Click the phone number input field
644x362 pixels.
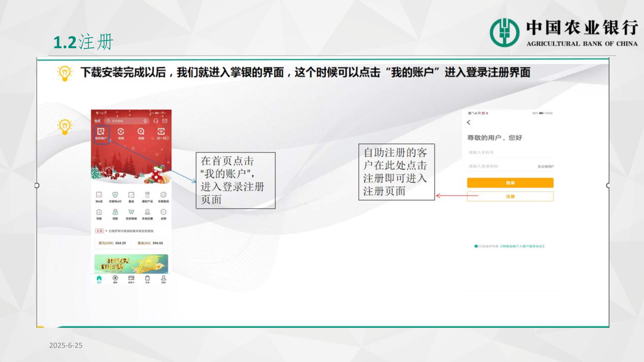point(510,152)
